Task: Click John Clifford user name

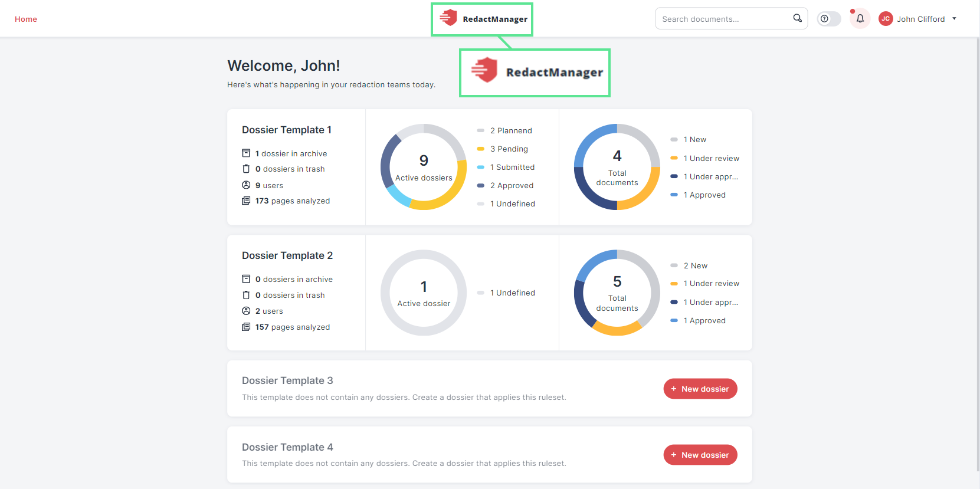Action: [920, 19]
